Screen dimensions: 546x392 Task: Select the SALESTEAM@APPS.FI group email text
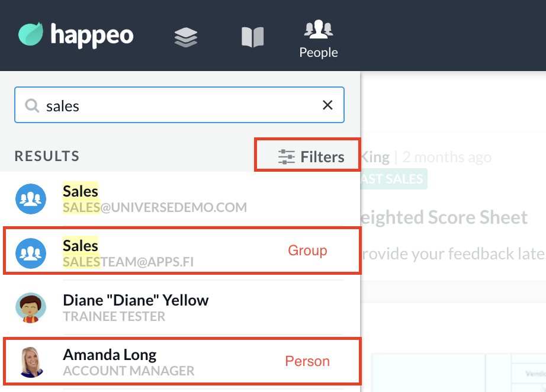pyautogui.click(x=129, y=262)
